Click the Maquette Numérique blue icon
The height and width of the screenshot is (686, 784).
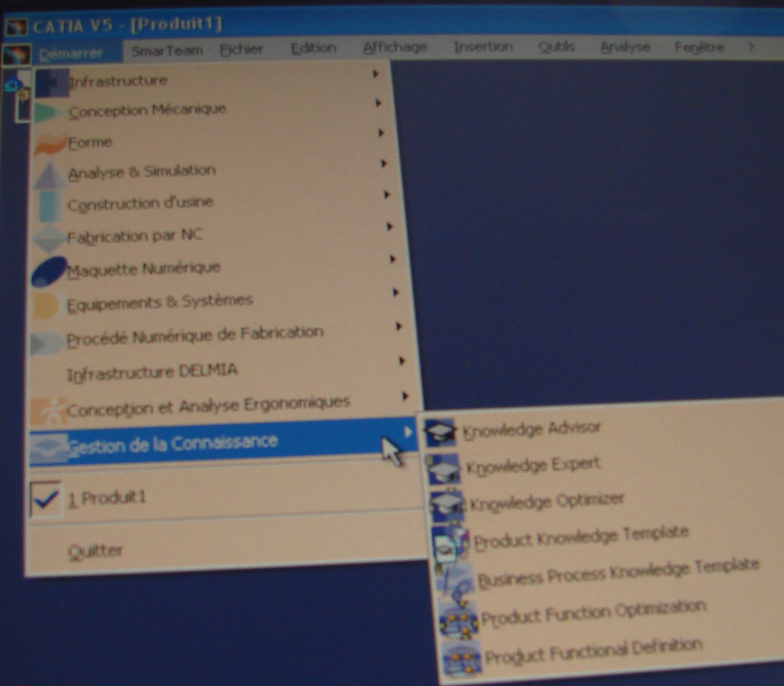(49, 271)
